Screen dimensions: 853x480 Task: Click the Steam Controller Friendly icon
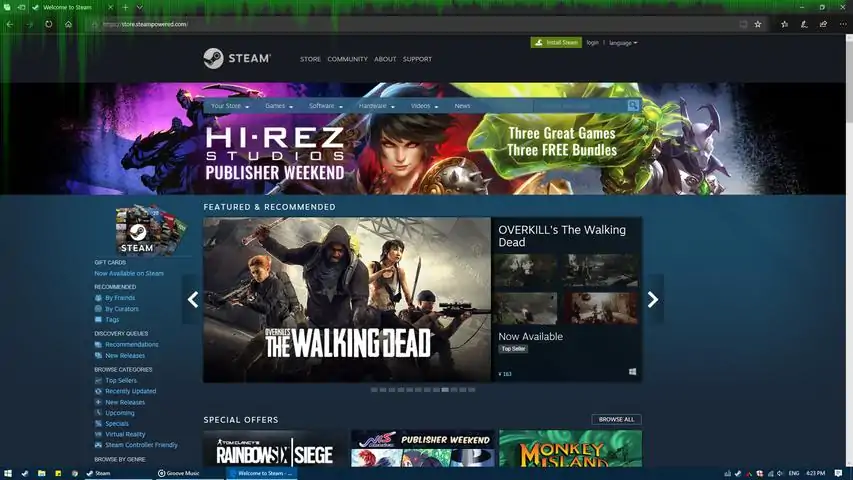click(98, 445)
